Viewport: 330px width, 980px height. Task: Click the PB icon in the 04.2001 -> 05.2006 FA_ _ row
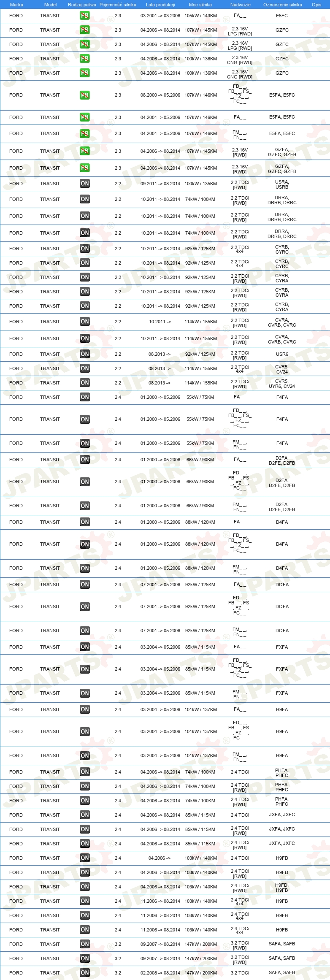(x=85, y=117)
